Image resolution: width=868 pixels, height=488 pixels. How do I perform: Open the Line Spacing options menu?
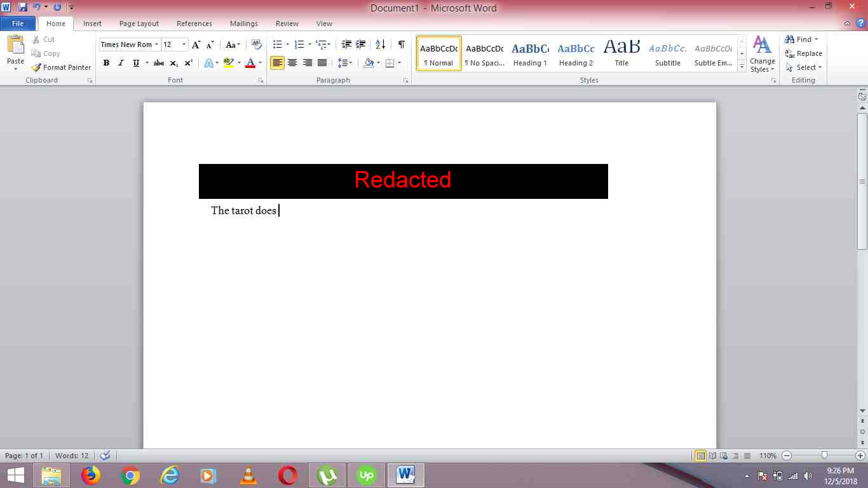pos(345,63)
